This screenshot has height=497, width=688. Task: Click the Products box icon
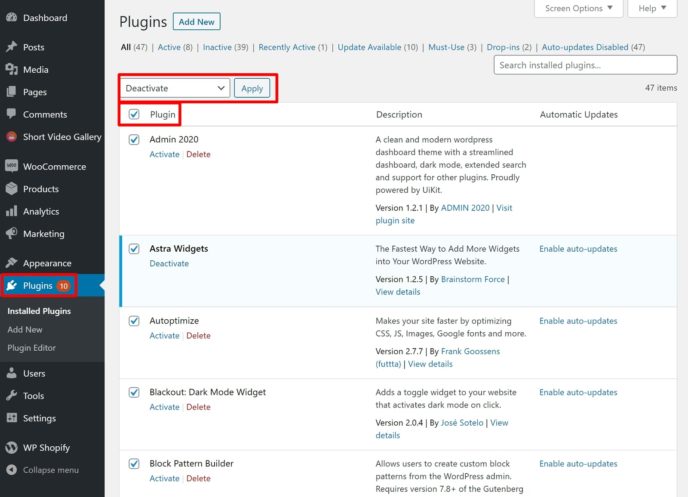(12, 189)
